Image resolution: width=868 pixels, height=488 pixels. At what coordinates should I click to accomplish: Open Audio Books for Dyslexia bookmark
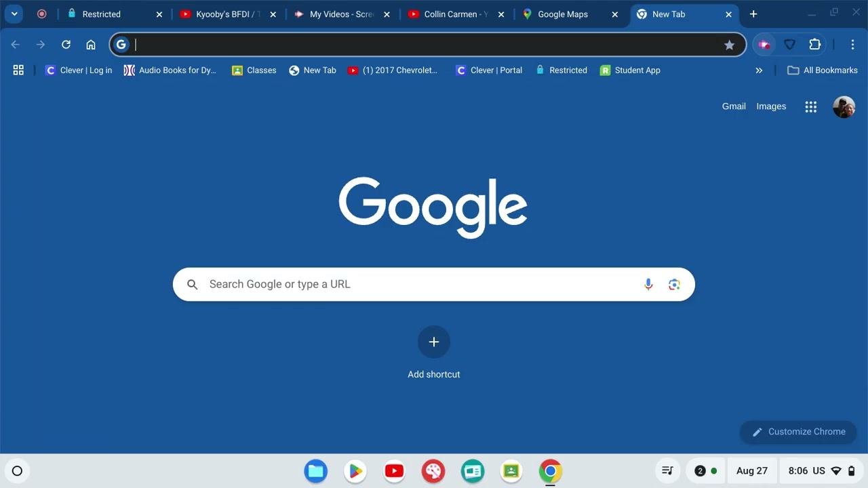coord(170,70)
